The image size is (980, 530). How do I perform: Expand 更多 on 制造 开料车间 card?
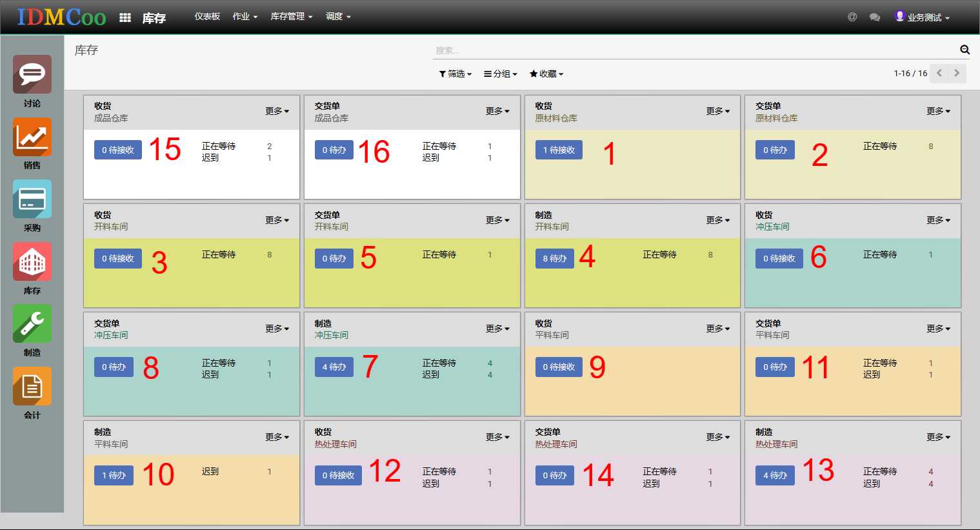pyautogui.click(x=718, y=220)
